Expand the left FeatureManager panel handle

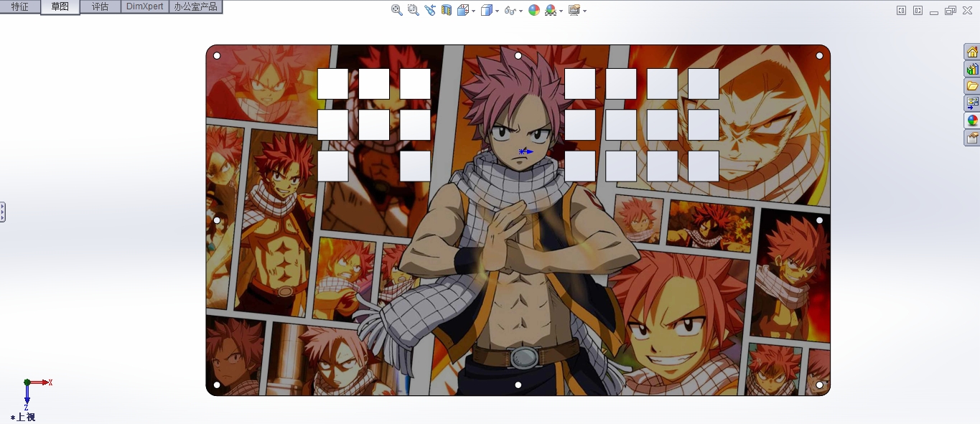coord(3,212)
